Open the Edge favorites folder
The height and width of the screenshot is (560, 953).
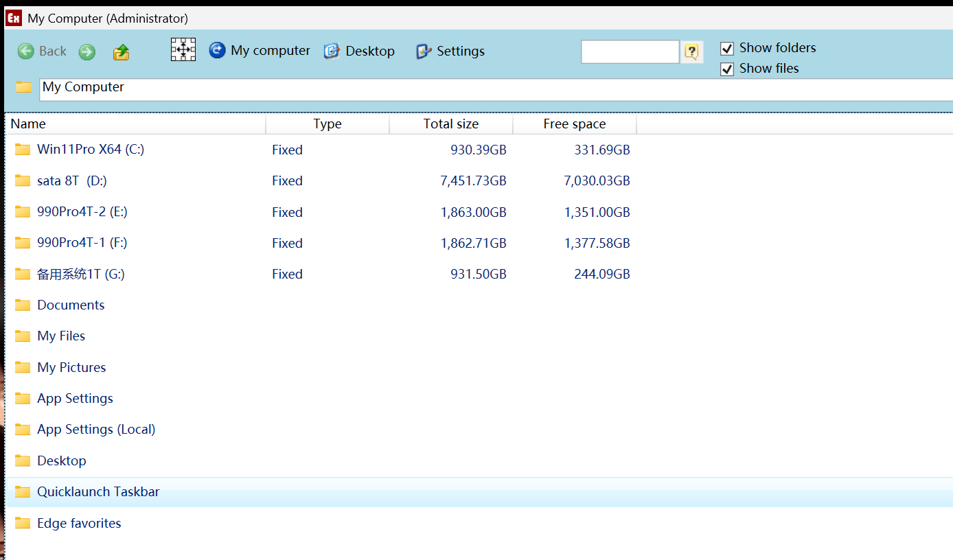[79, 523]
